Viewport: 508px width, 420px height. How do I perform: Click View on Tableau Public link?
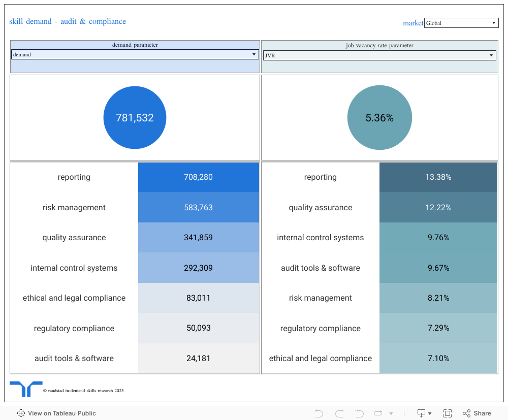point(61,413)
